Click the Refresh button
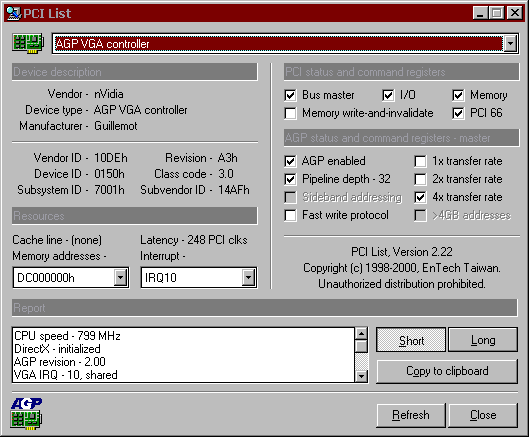Screen dimensions: 529x437 411,415
